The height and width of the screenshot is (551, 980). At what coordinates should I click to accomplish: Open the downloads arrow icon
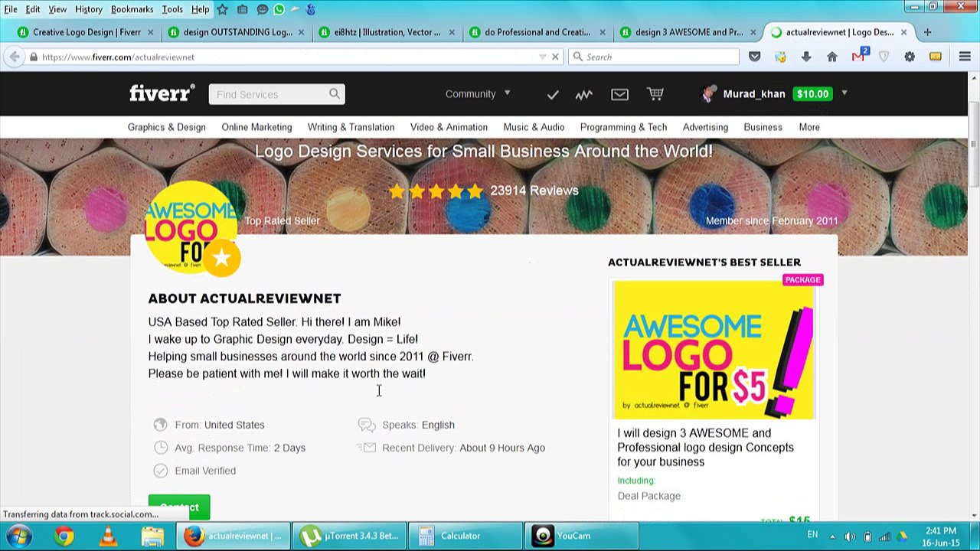tap(806, 57)
